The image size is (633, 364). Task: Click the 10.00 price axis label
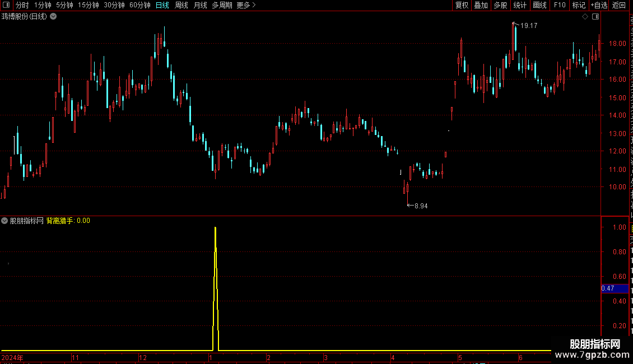[618, 187]
